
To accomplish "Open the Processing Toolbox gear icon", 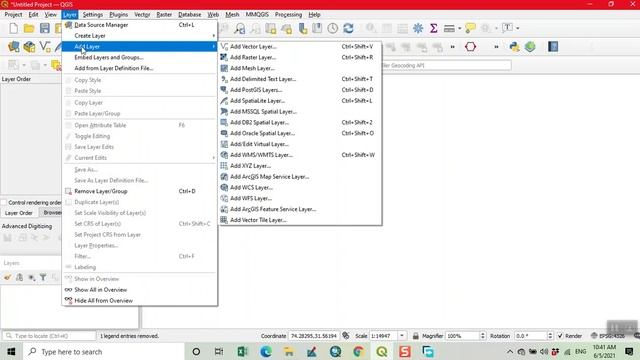I will click(x=418, y=28).
